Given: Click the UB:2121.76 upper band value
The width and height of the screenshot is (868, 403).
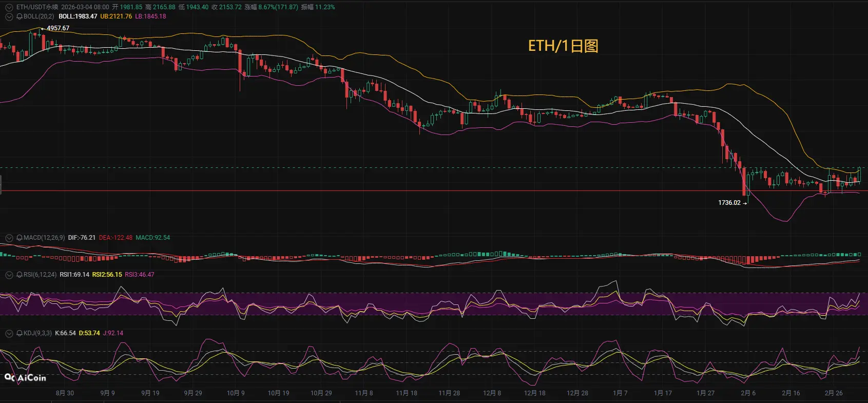Looking at the screenshot, I should click(116, 16).
